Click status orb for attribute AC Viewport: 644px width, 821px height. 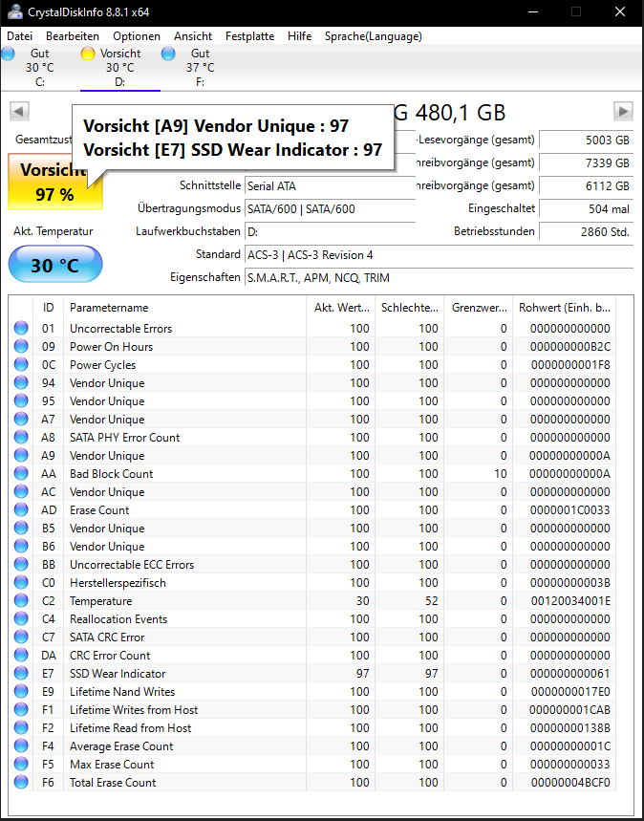click(21, 491)
